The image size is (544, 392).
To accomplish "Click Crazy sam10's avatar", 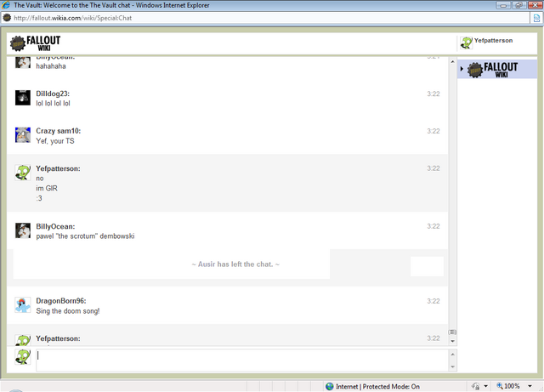I will pos(23,135).
